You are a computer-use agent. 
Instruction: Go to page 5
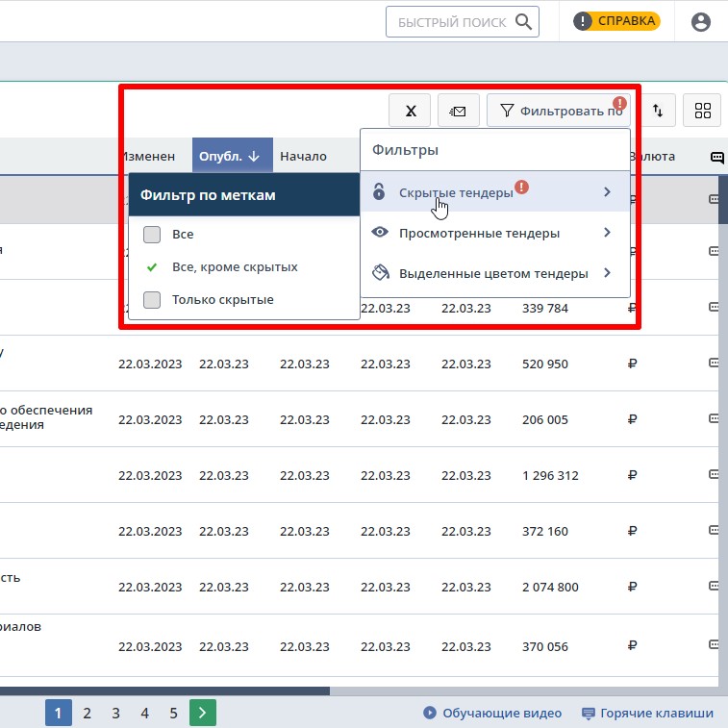tap(173, 713)
